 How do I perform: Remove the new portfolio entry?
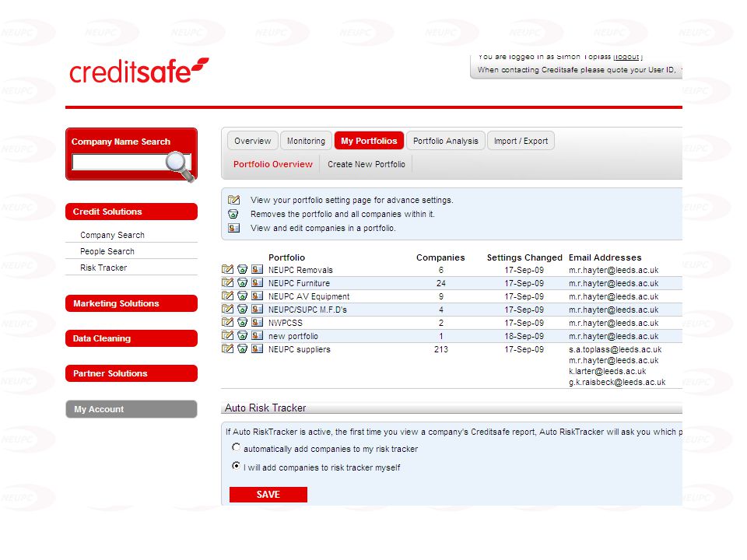(243, 336)
